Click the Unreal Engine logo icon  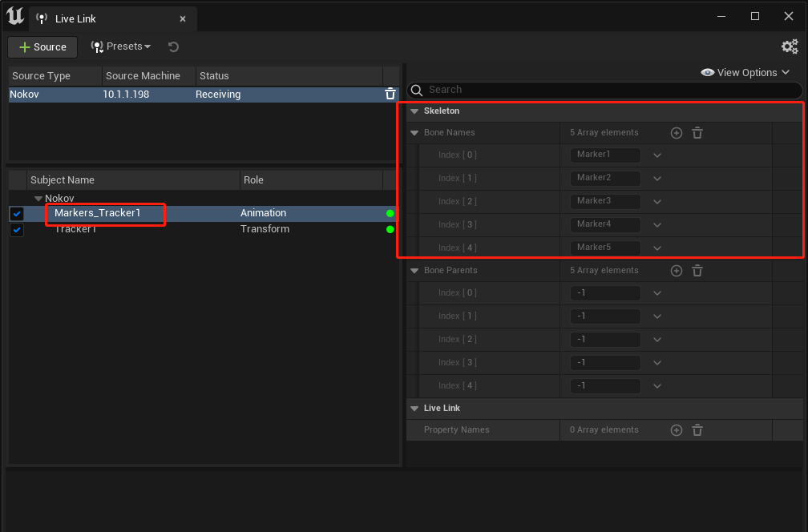(x=15, y=15)
